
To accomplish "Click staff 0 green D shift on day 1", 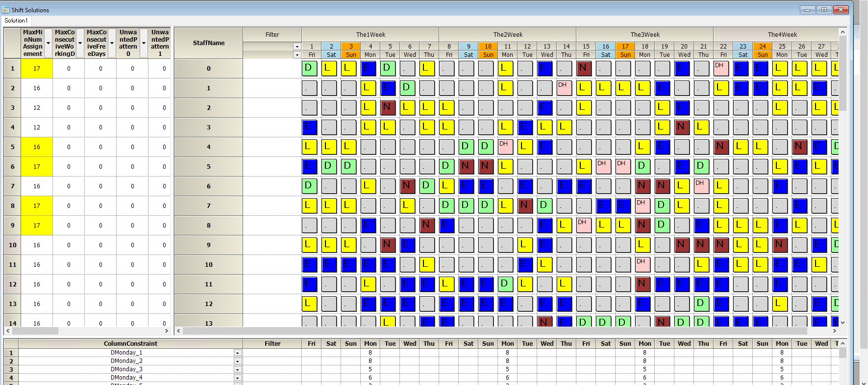I will point(309,68).
